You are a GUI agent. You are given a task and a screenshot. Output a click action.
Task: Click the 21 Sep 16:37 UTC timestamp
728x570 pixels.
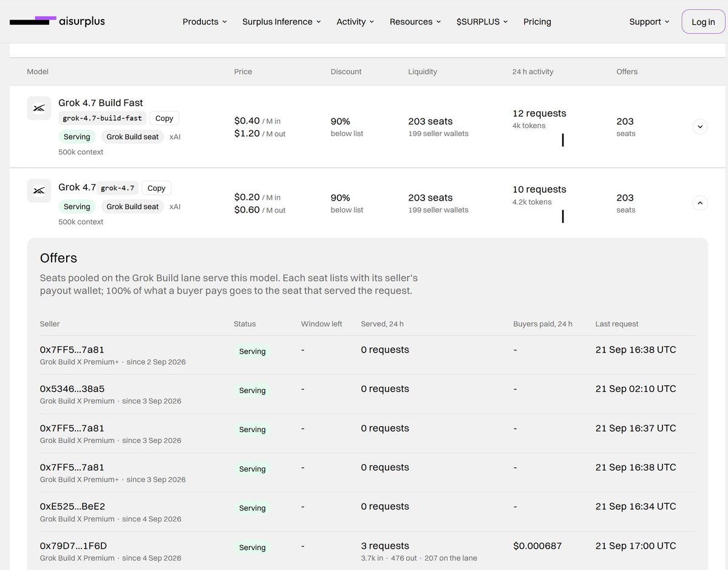tap(636, 428)
